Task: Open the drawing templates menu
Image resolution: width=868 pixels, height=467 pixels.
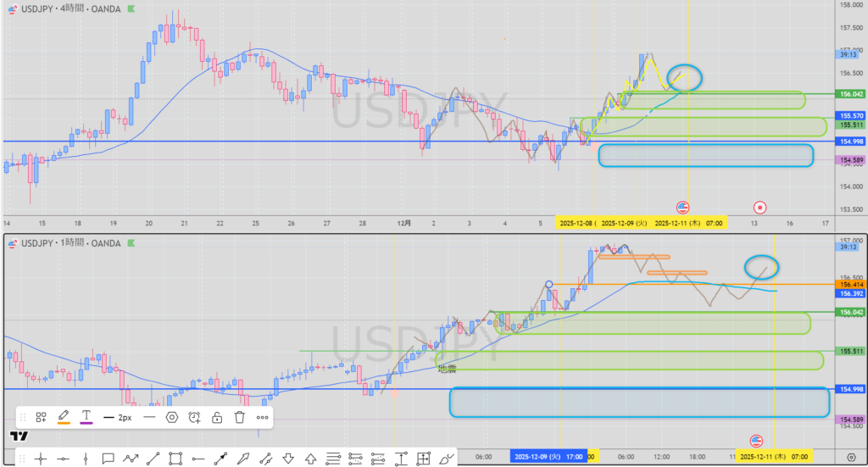Action: coord(41,417)
